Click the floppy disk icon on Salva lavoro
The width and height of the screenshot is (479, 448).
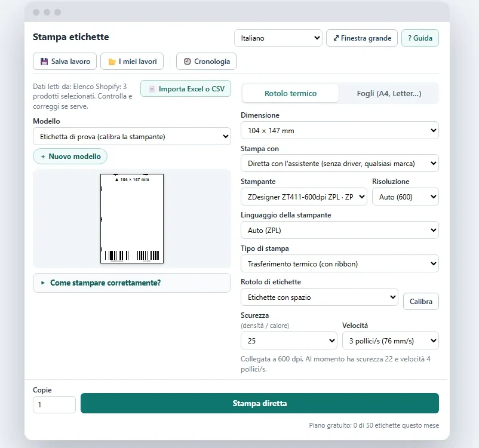point(44,62)
